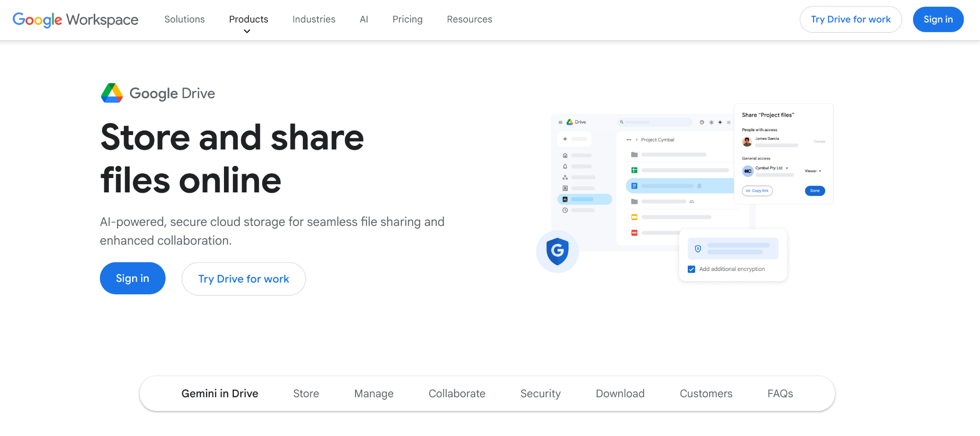Image resolution: width=980 pixels, height=436 pixels.
Task: Select the Gemini in Drive tab
Action: pos(220,393)
